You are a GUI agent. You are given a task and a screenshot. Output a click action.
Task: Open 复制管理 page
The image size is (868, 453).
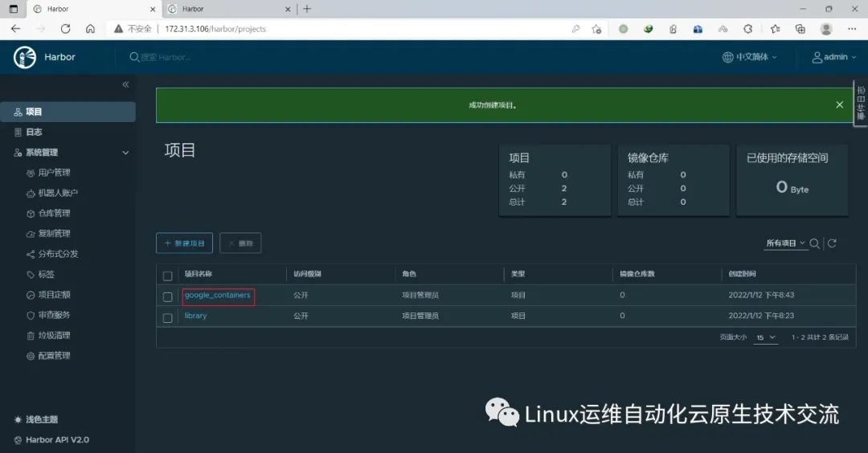coord(55,234)
